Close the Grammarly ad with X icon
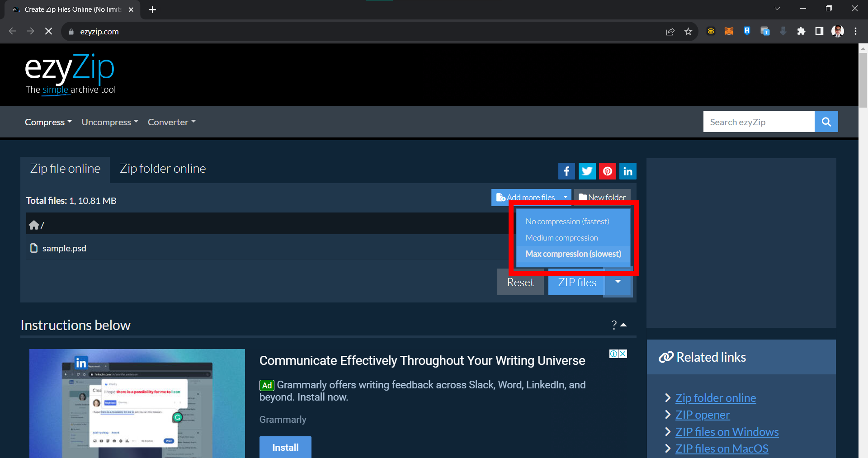The image size is (868, 458). [623, 354]
